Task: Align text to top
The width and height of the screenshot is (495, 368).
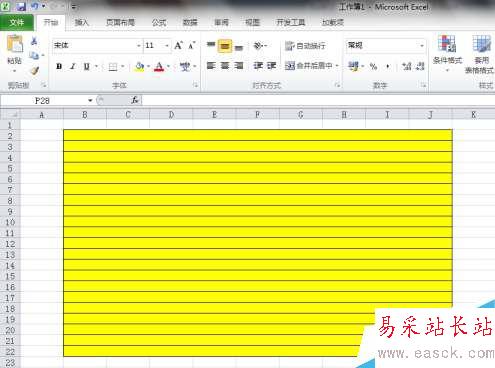Action: tap(211, 45)
